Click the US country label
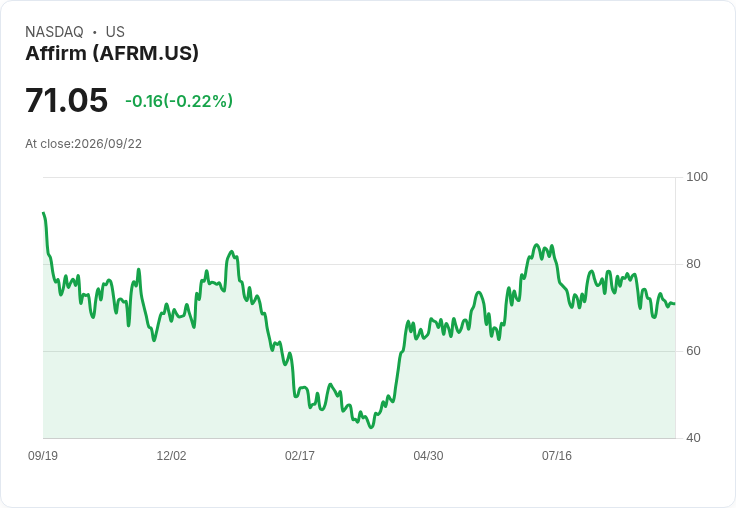The width and height of the screenshot is (736, 508). [115, 31]
